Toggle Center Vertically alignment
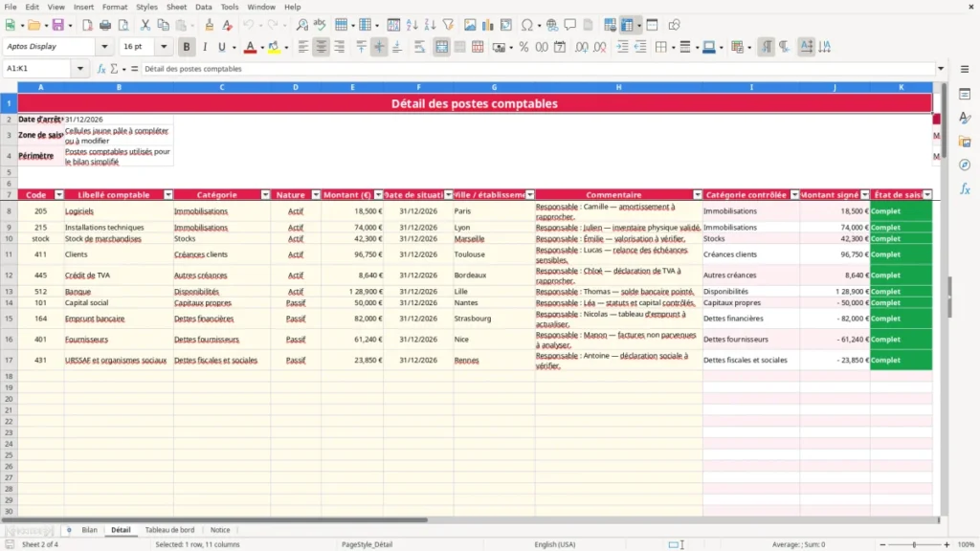This screenshot has height=551, width=980. click(x=379, y=47)
